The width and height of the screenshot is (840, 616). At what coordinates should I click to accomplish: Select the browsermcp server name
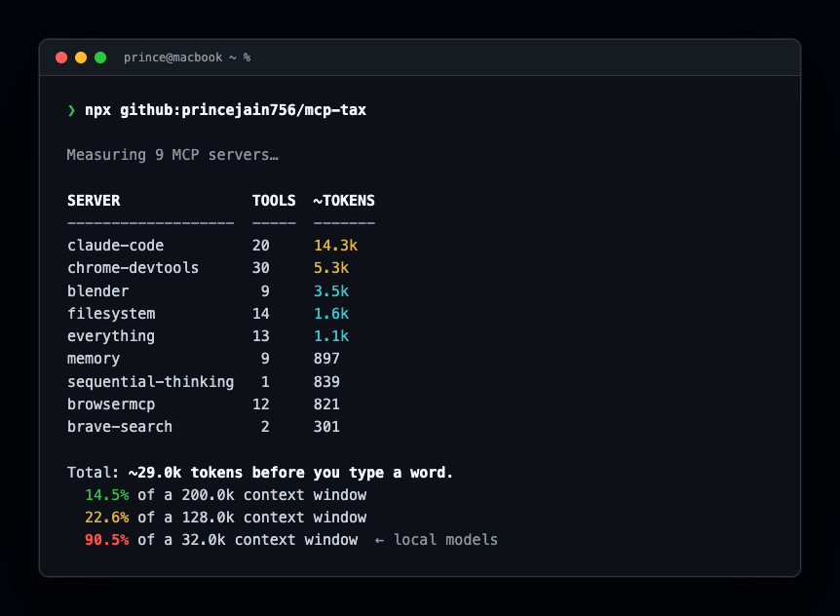coord(111,404)
